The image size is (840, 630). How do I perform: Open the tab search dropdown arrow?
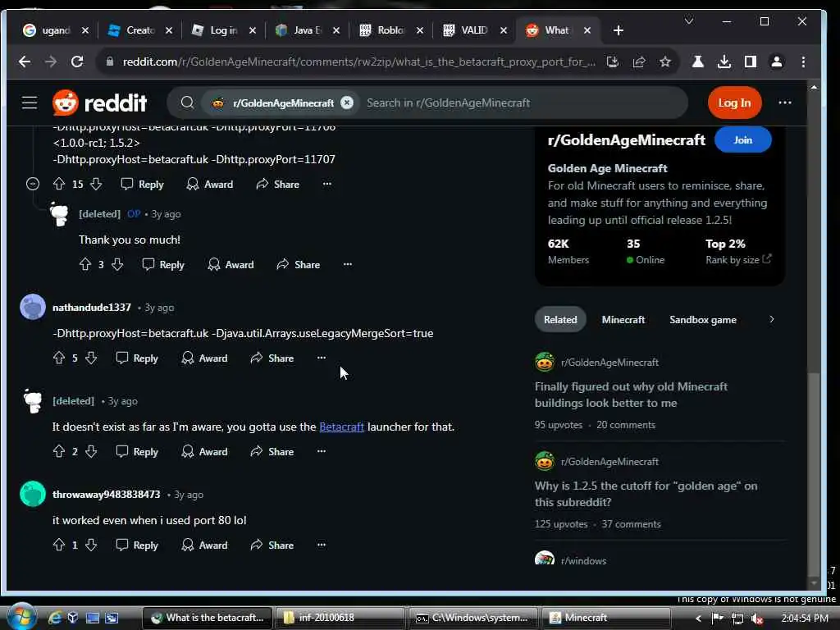click(689, 21)
